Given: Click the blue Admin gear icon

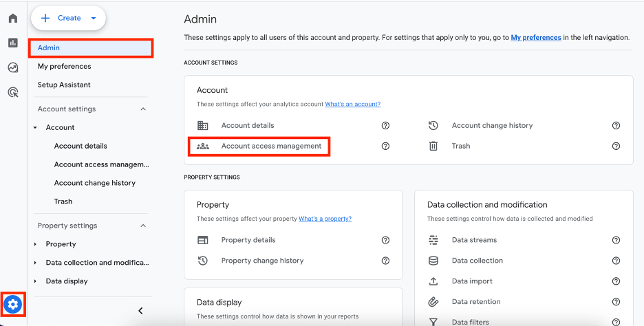Looking at the screenshot, I should tap(13, 305).
